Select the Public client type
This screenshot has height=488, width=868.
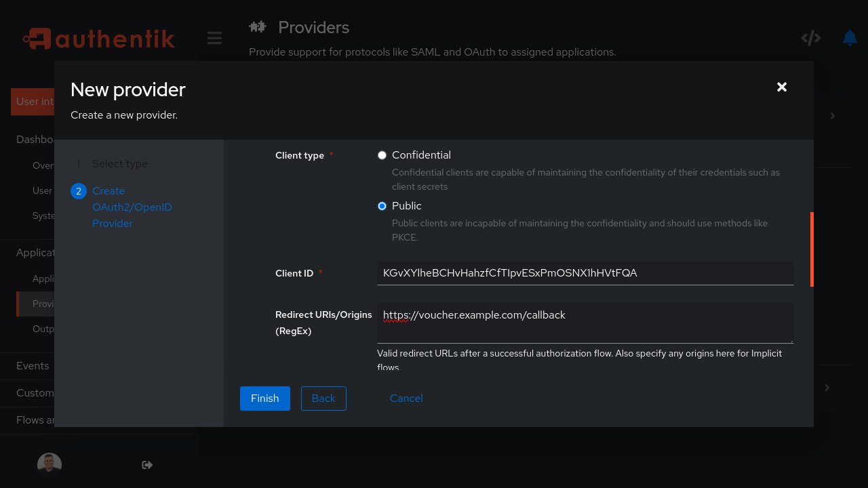(382, 205)
